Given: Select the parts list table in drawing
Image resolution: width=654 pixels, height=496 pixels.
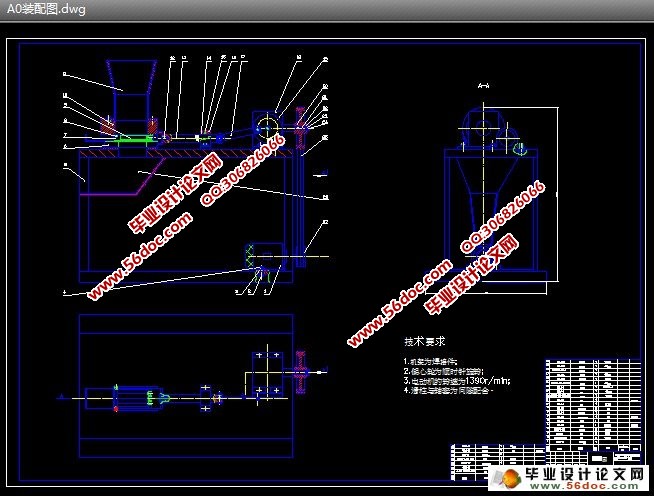Looking at the screenshot, I should [x=590, y=398].
